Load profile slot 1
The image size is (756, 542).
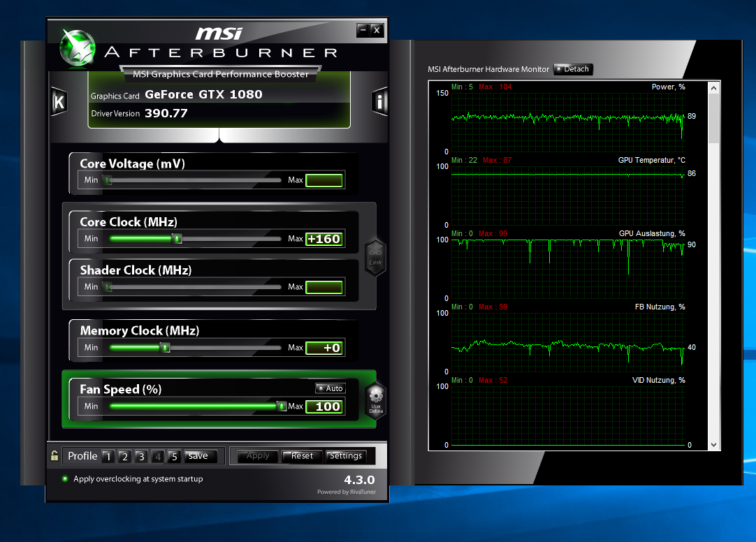108,456
